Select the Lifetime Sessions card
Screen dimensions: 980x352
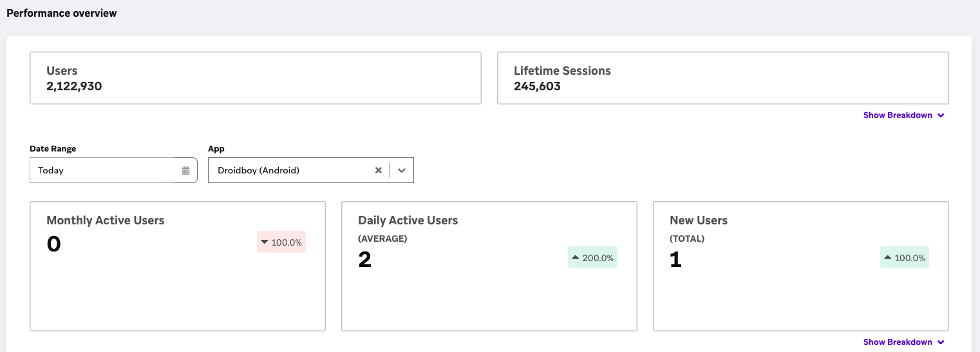722,78
